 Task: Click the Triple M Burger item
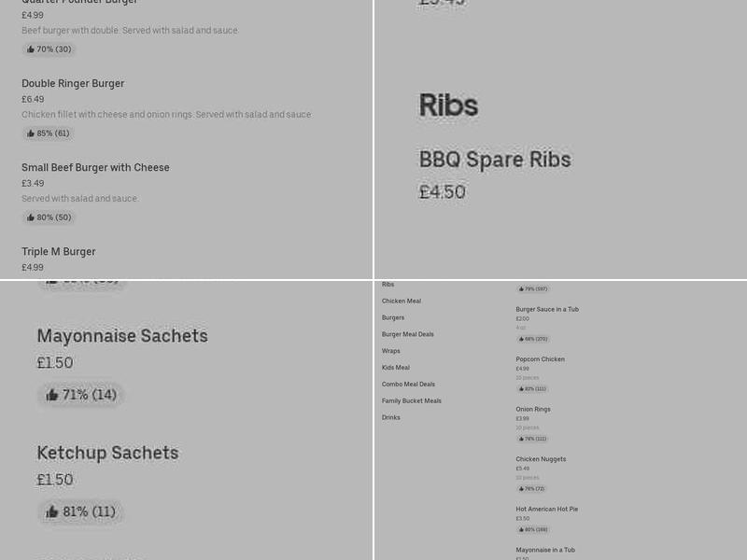click(x=59, y=252)
